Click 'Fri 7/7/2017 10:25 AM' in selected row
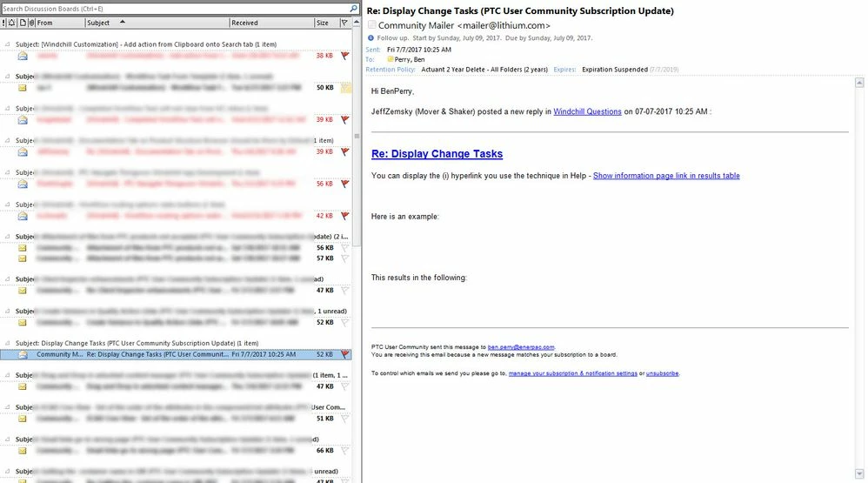The image size is (868, 483). point(264,354)
